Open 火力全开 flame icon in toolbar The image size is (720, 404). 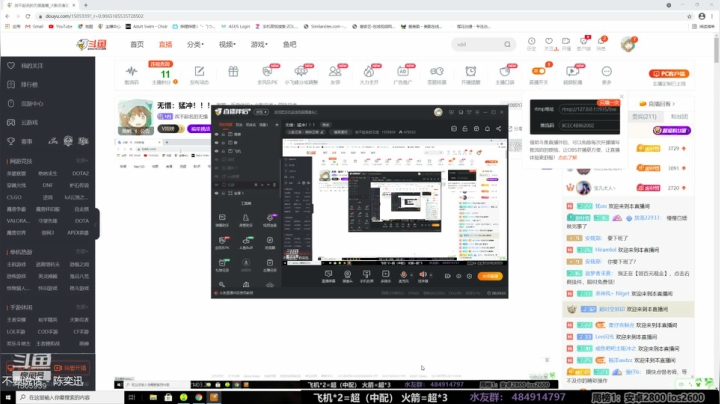pyautogui.click(x=369, y=71)
